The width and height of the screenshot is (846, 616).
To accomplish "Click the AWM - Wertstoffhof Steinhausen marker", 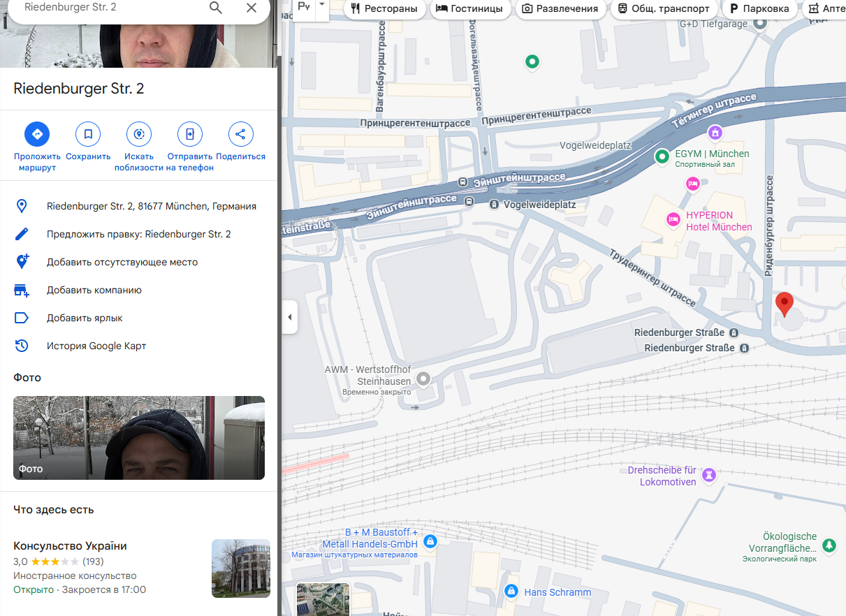I will point(423,379).
